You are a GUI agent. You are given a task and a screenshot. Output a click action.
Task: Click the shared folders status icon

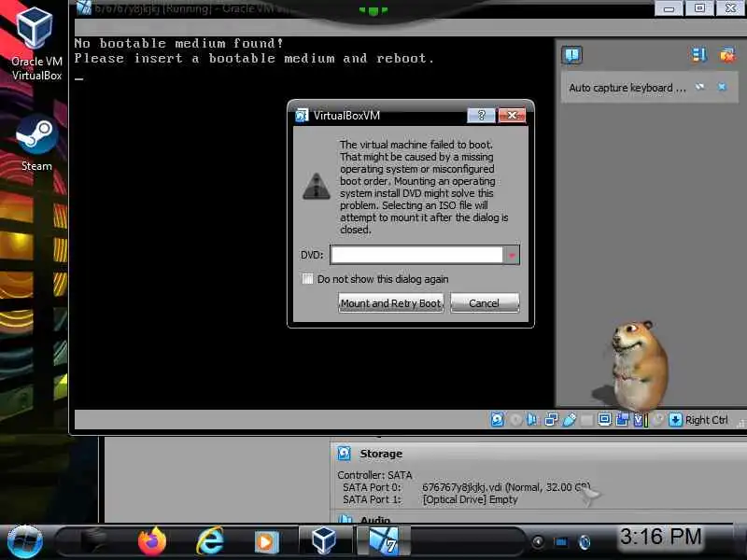587,419
